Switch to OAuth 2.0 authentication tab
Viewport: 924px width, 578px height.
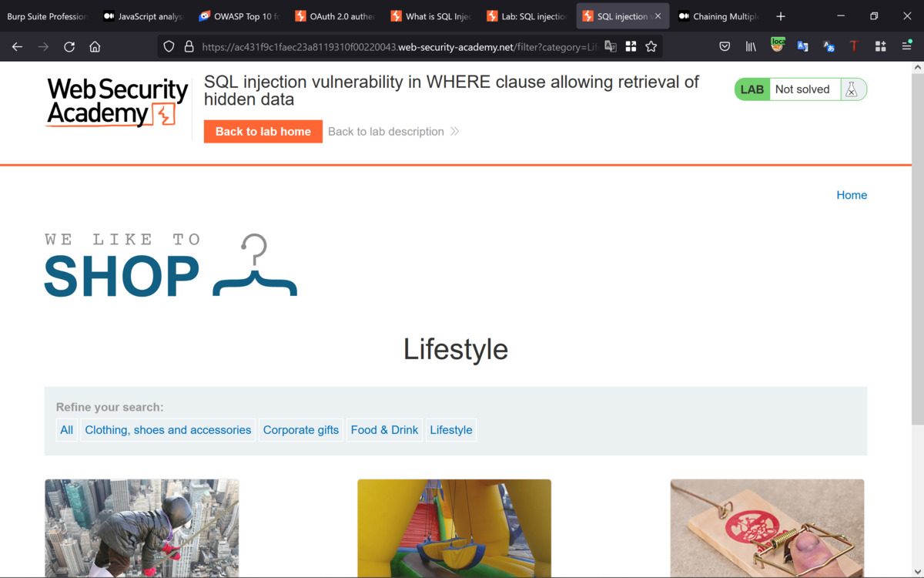pyautogui.click(x=335, y=16)
